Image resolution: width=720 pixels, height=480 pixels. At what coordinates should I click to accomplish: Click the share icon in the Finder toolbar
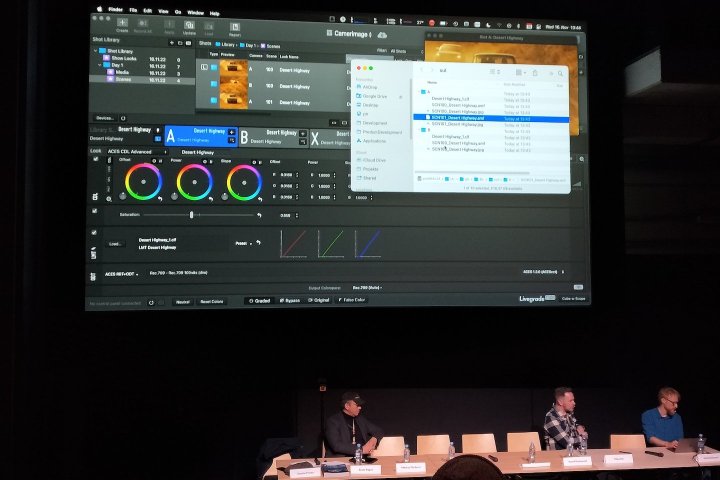[535, 73]
